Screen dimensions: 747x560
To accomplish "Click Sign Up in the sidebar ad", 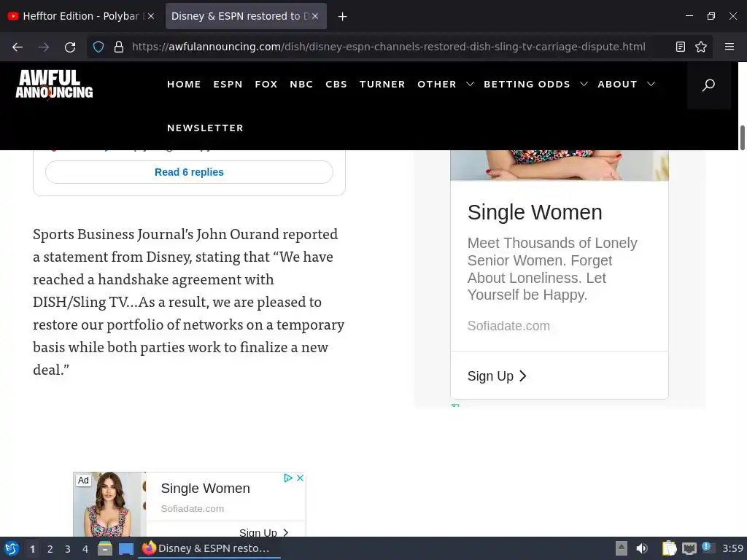I will point(497,376).
